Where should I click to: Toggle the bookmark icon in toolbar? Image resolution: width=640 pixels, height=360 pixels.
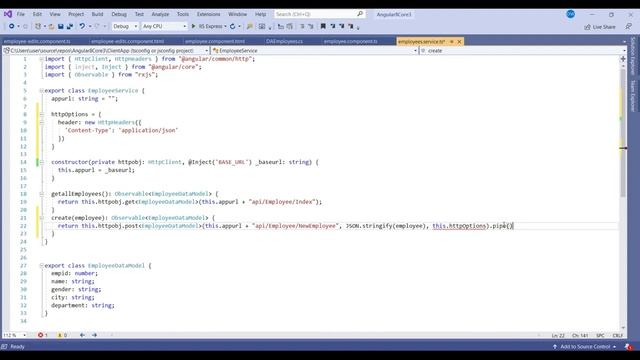tap(323, 27)
